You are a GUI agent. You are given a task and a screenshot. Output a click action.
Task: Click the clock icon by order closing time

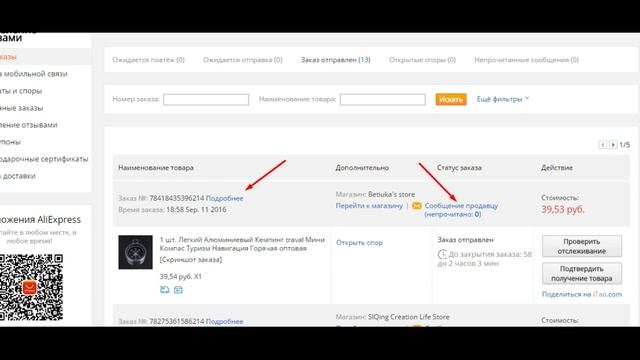pyautogui.click(x=442, y=255)
